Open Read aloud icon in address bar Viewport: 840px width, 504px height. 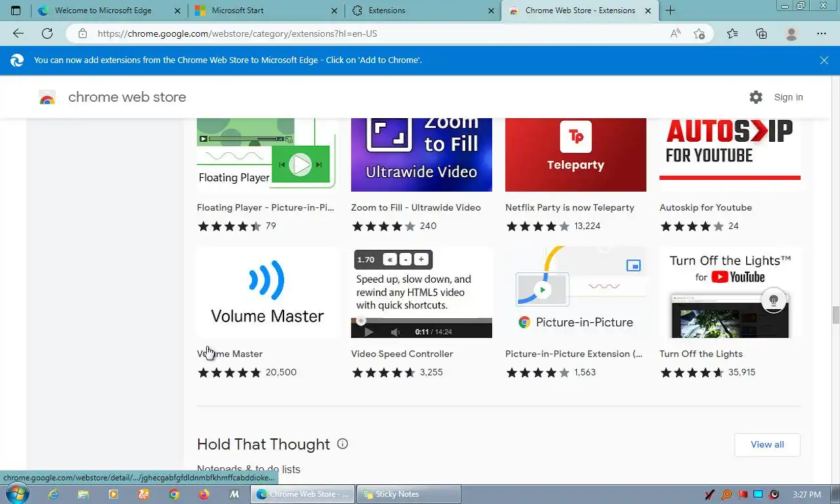[x=675, y=33]
